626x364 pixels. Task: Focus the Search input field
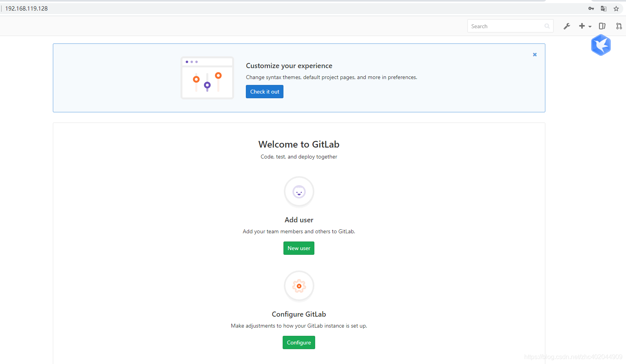click(x=510, y=26)
